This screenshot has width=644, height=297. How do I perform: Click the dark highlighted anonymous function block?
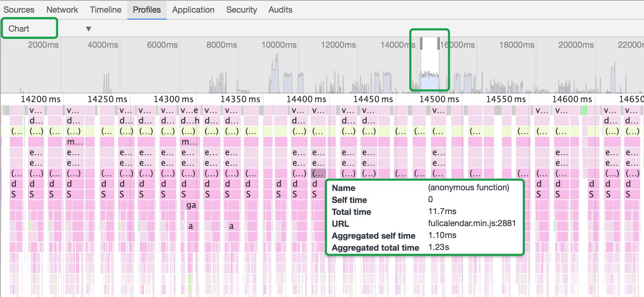pos(318,173)
